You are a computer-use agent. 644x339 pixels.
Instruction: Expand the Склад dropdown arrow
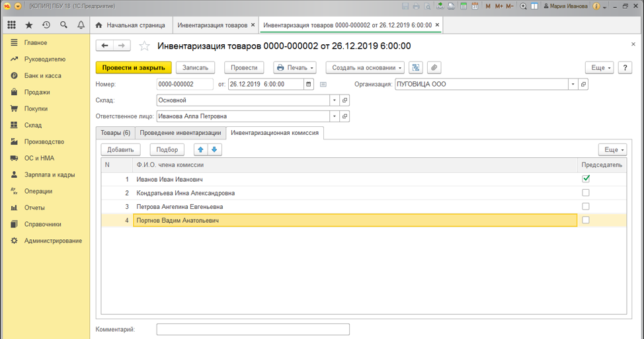coord(335,100)
